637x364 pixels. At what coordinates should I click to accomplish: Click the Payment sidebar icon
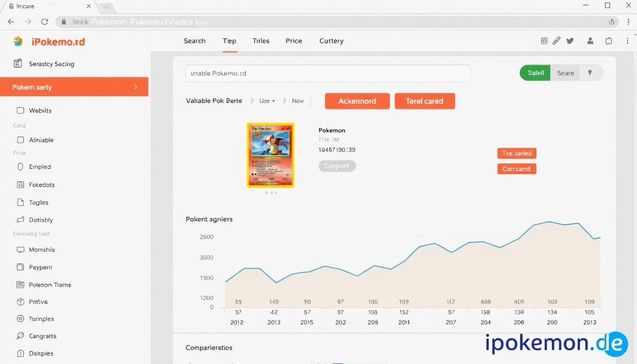coord(20,267)
